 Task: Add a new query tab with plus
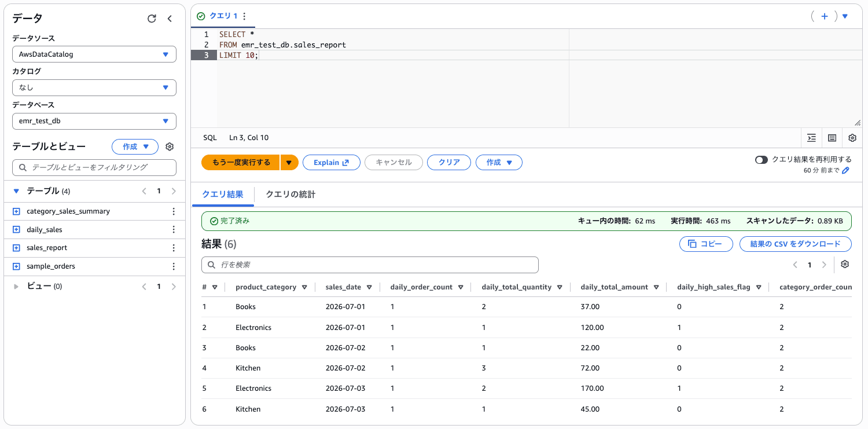825,16
